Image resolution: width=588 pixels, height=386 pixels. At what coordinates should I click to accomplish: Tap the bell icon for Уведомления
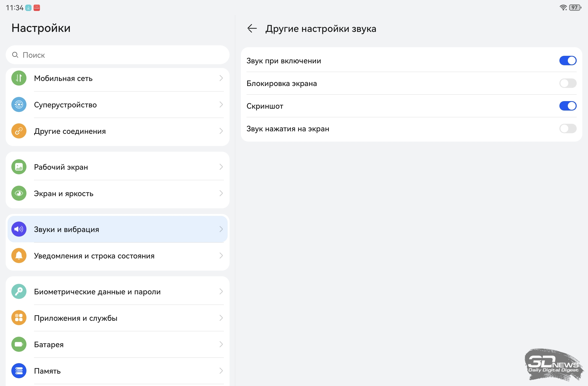[x=19, y=256]
